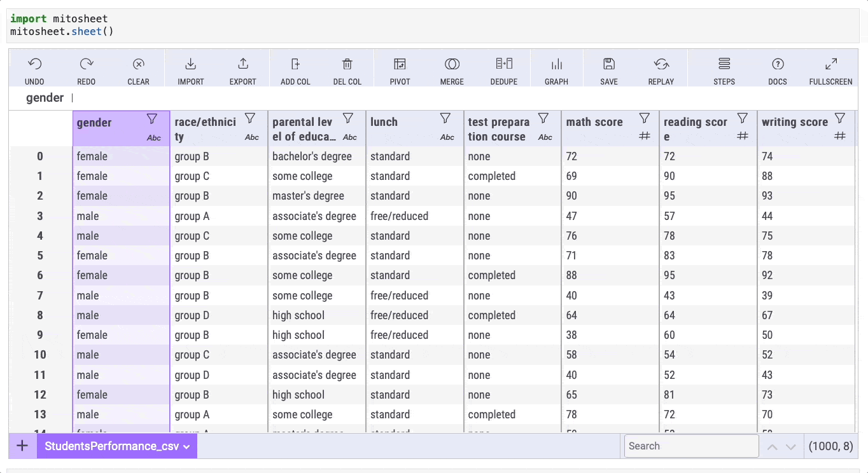868x473 pixels.
Task: Expand the StudentsPerformance_csv sheet tab dropdown
Action: click(186, 447)
